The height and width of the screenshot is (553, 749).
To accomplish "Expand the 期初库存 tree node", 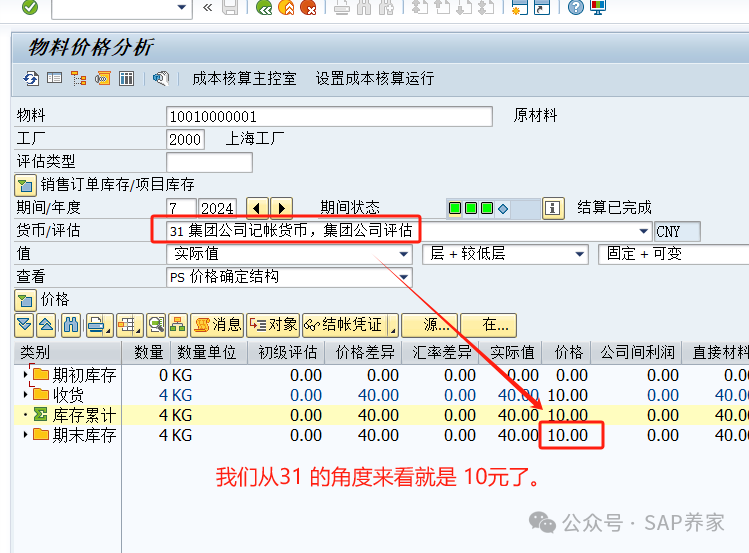I will coord(25,375).
